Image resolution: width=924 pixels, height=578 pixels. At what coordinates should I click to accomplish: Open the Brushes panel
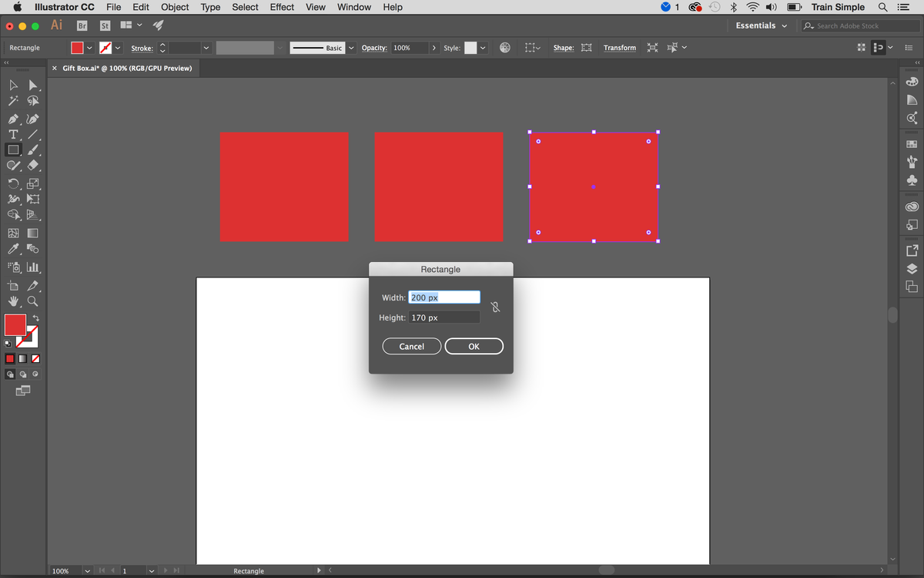[912, 162]
